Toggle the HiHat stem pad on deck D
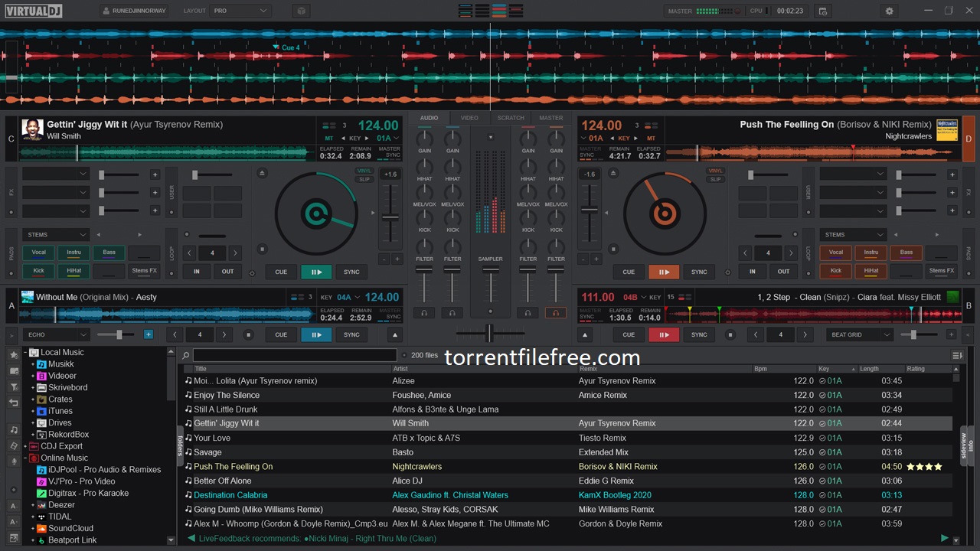980x551 pixels. (871, 271)
